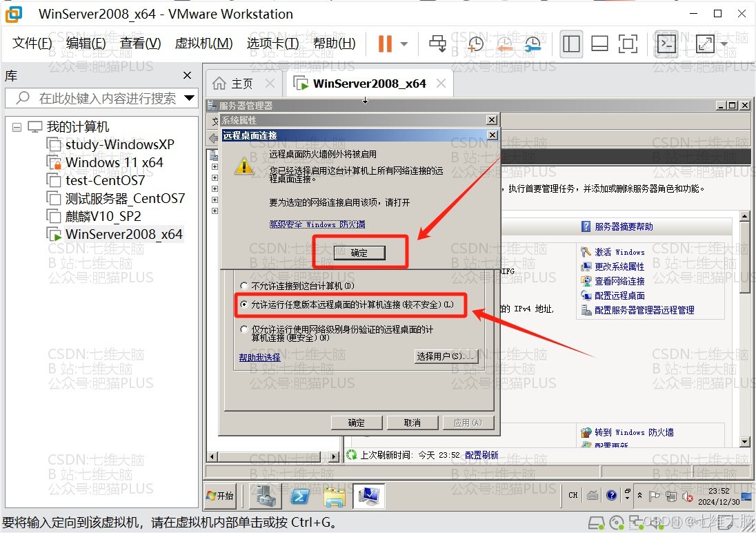The image size is (756, 533).
Task: Click 激活 Windows in Server Manager
Action: coord(619,252)
